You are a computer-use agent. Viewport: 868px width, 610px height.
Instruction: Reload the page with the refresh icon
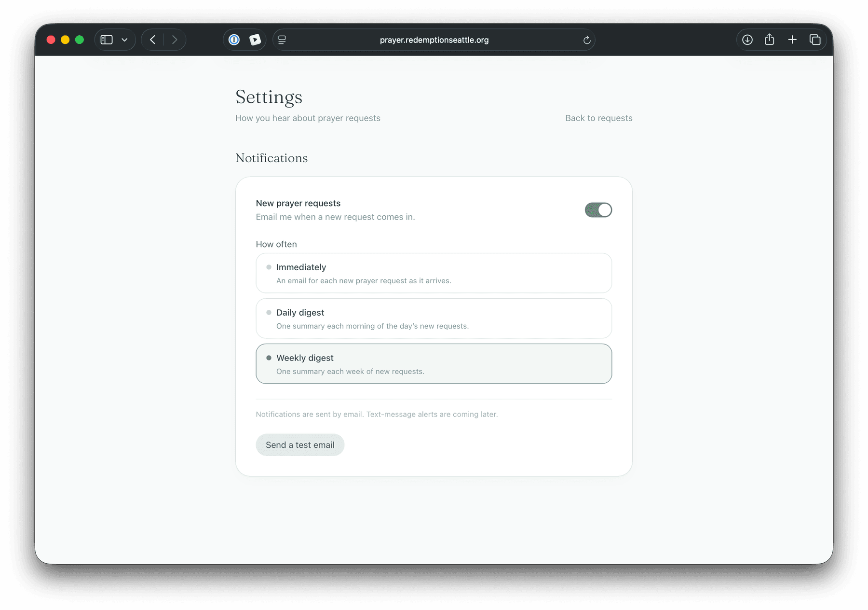point(587,40)
